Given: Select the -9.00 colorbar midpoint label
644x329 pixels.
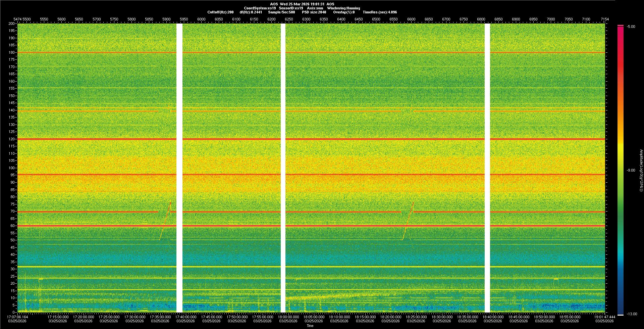Looking at the screenshot, I should (631, 171).
